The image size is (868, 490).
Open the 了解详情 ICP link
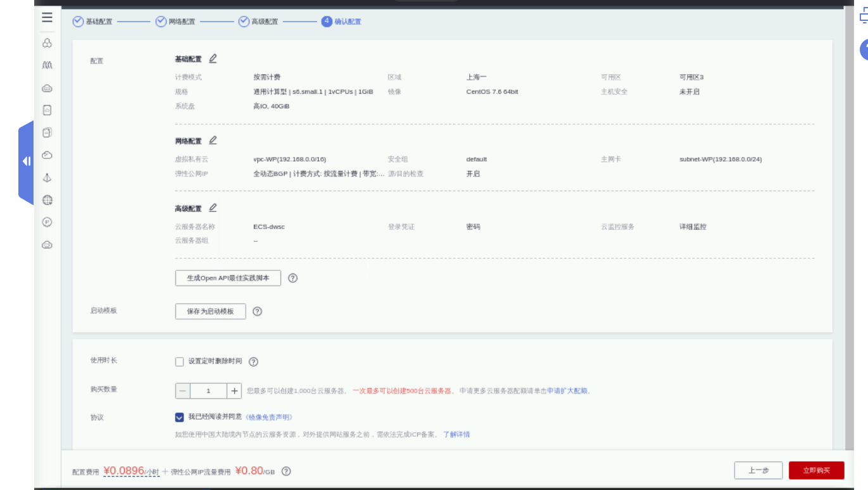tap(456, 434)
